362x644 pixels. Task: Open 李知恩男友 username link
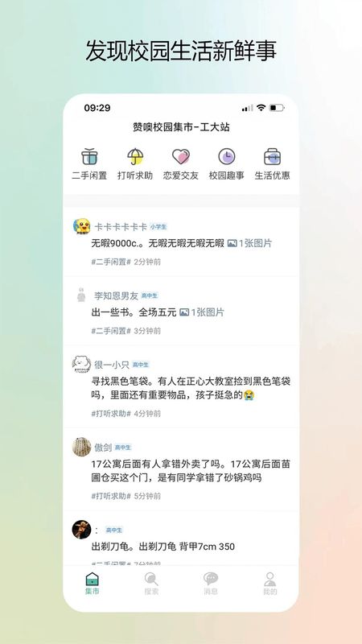pos(116,295)
